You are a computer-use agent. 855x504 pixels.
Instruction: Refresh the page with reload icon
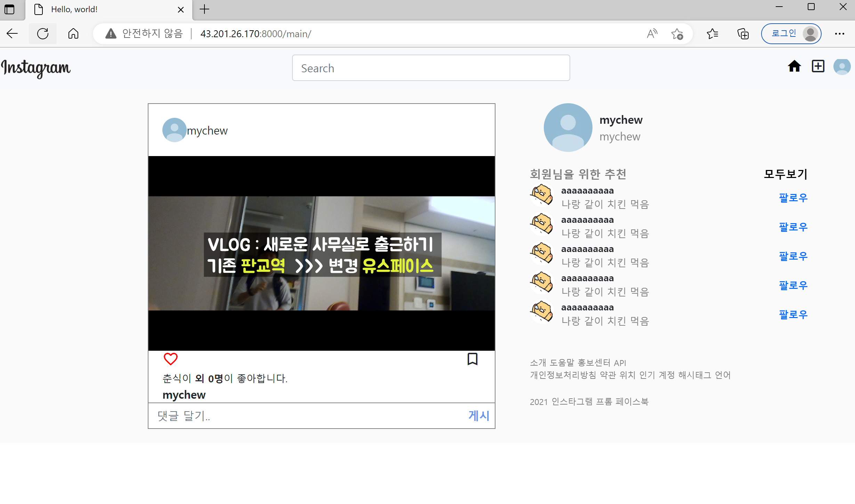[43, 34]
